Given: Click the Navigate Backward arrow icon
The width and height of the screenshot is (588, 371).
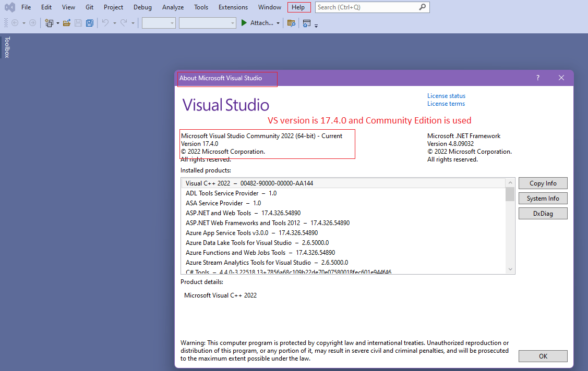Looking at the screenshot, I should point(16,23).
